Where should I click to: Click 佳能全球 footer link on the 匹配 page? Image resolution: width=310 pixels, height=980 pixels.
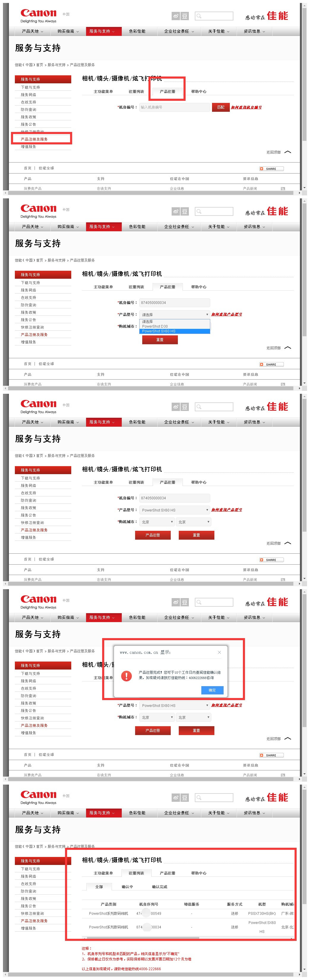[x=46, y=168]
